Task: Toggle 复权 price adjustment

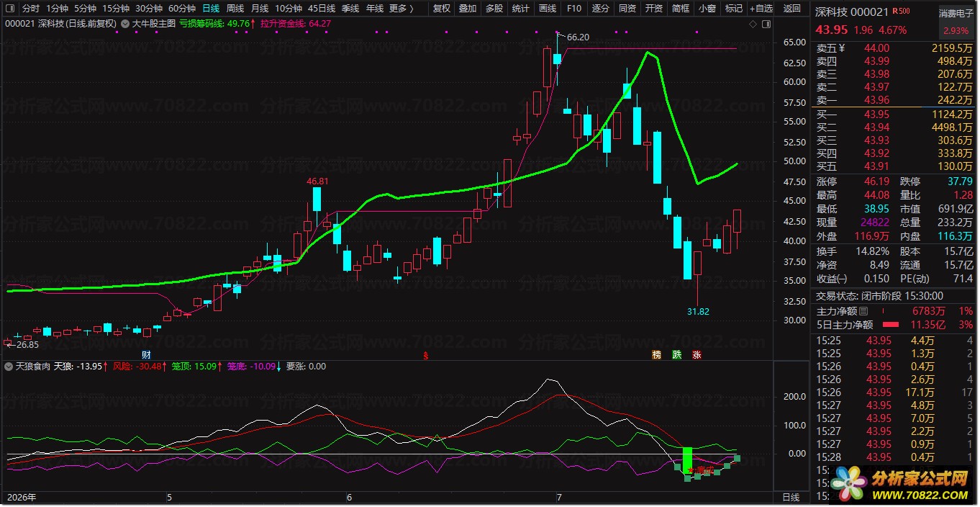Action: pyautogui.click(x=442, y=9)
